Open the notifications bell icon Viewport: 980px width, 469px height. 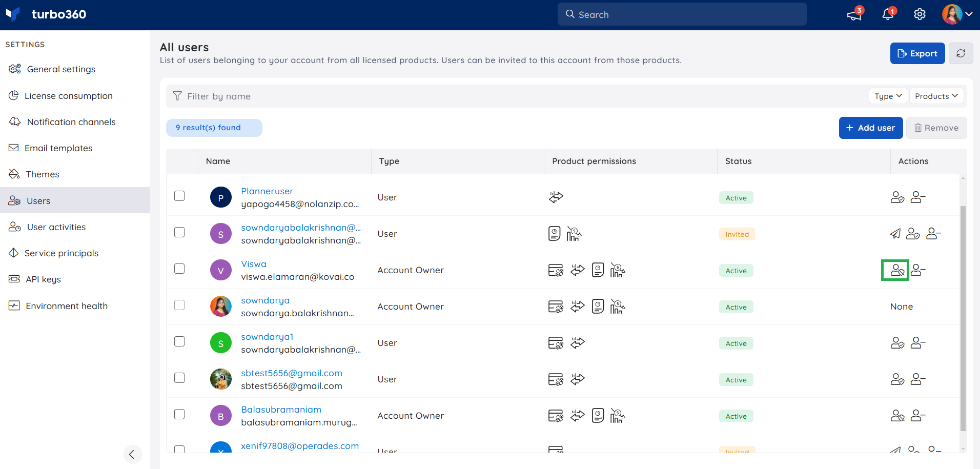point(888,14)
